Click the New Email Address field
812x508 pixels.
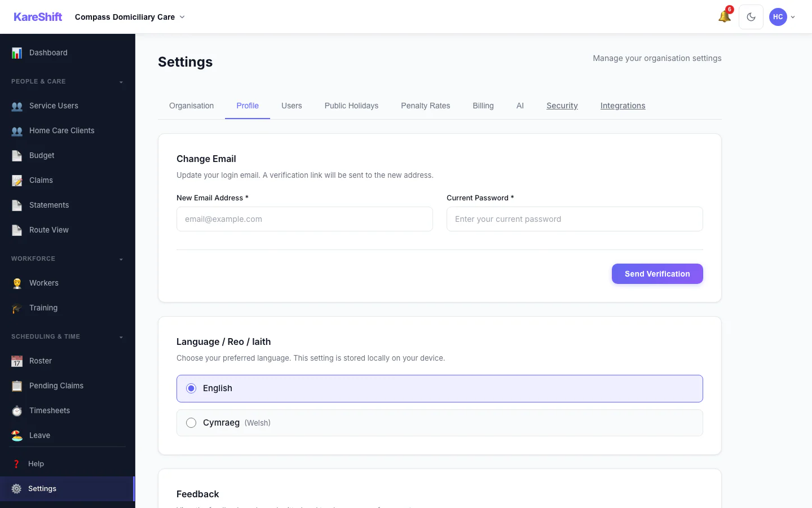click(x=304, y=219)
